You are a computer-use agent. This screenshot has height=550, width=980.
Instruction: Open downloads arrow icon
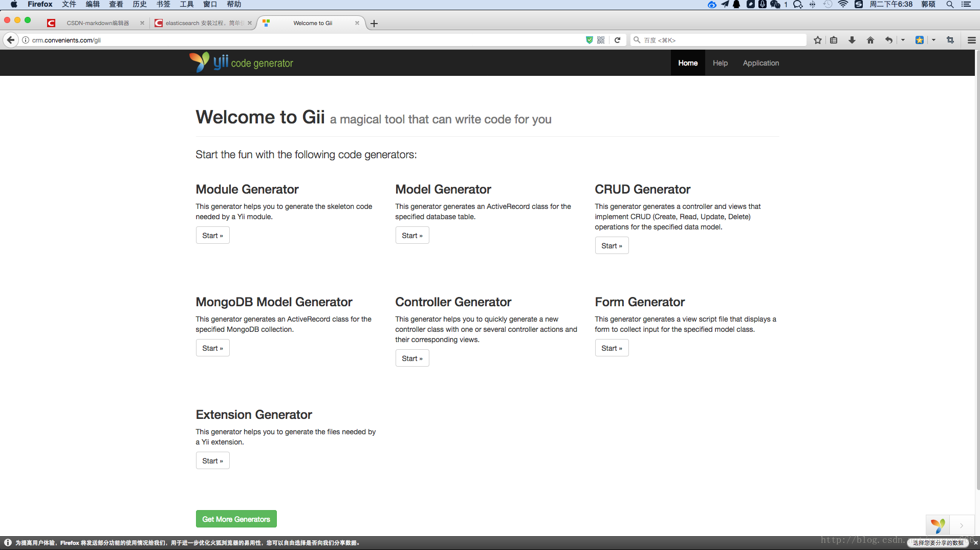point(852,40)
